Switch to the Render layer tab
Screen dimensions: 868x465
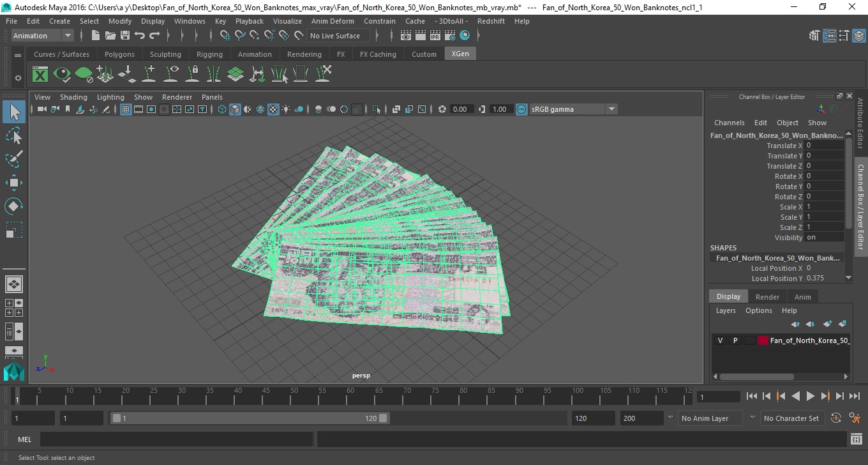coord(767,297)
